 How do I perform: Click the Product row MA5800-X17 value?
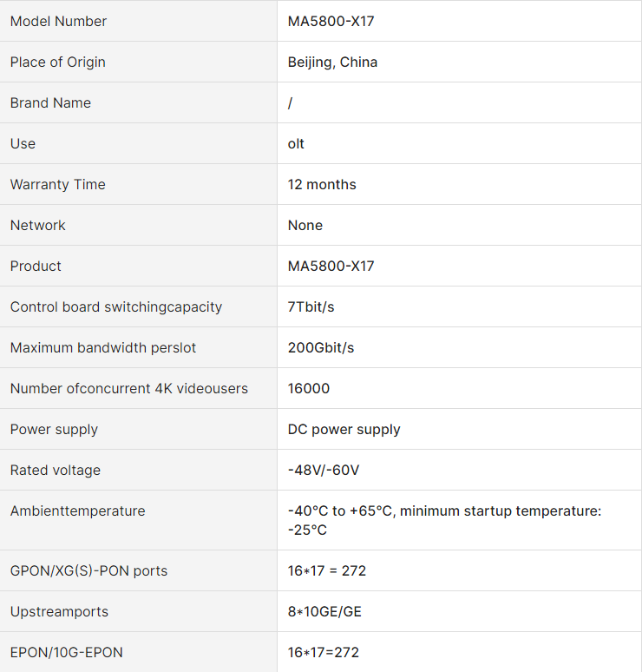(x=331, y=267)
